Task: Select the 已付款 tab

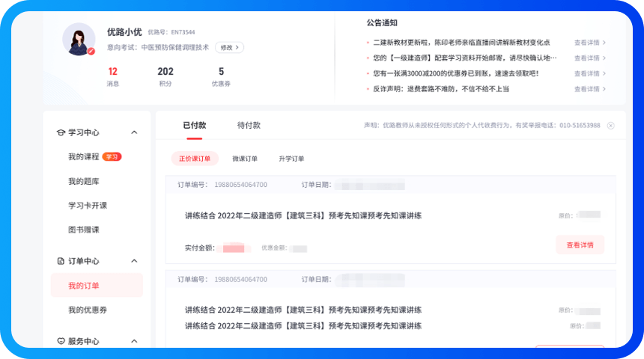Action: (x=194, y=126)
